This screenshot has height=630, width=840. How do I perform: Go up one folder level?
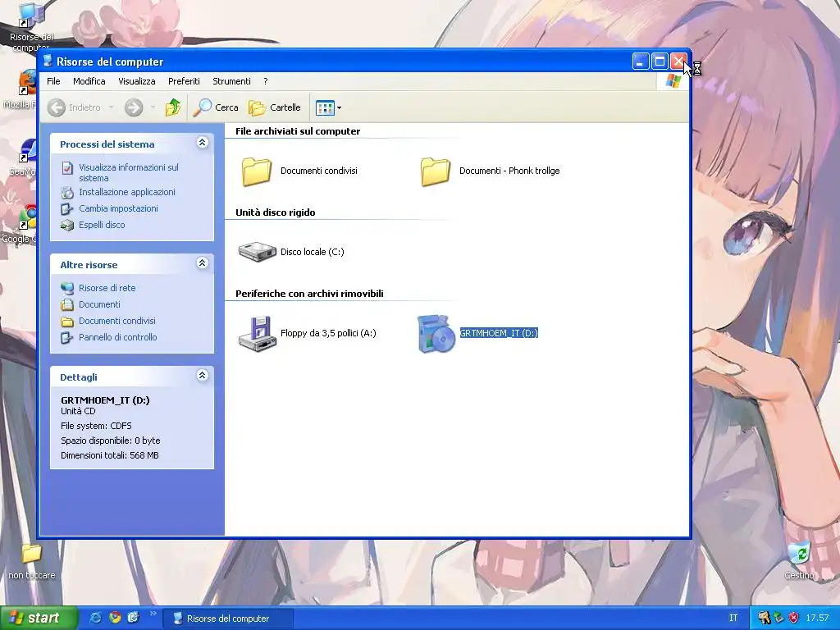[172, 107]
